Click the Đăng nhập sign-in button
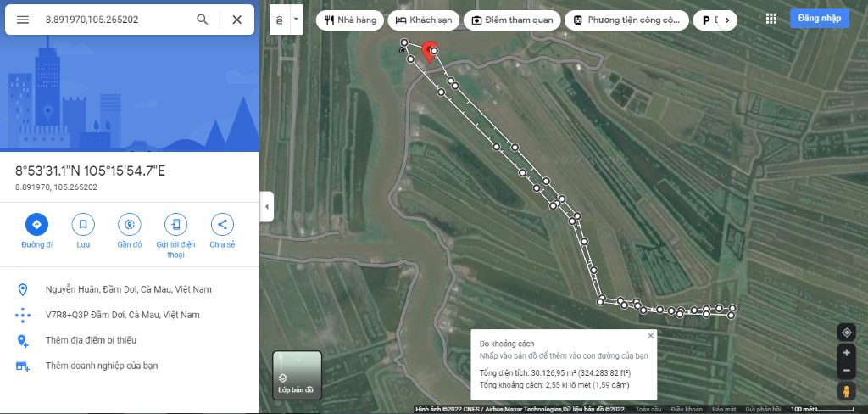The height and width of the screenshot is (414, 868). point(819,19)
